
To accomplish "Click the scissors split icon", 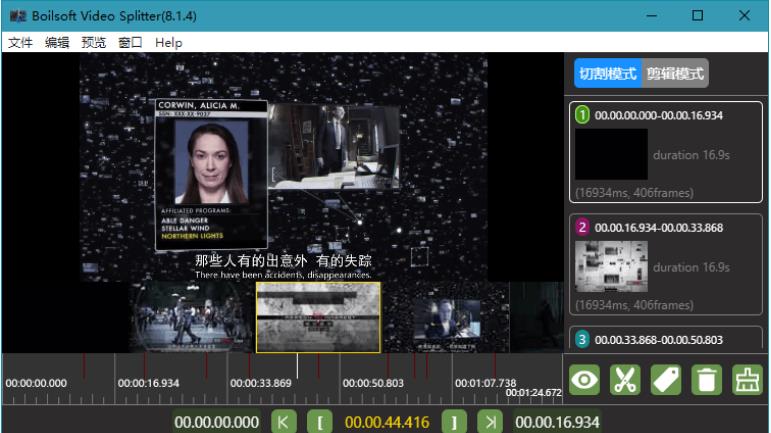I will [625, 380].
